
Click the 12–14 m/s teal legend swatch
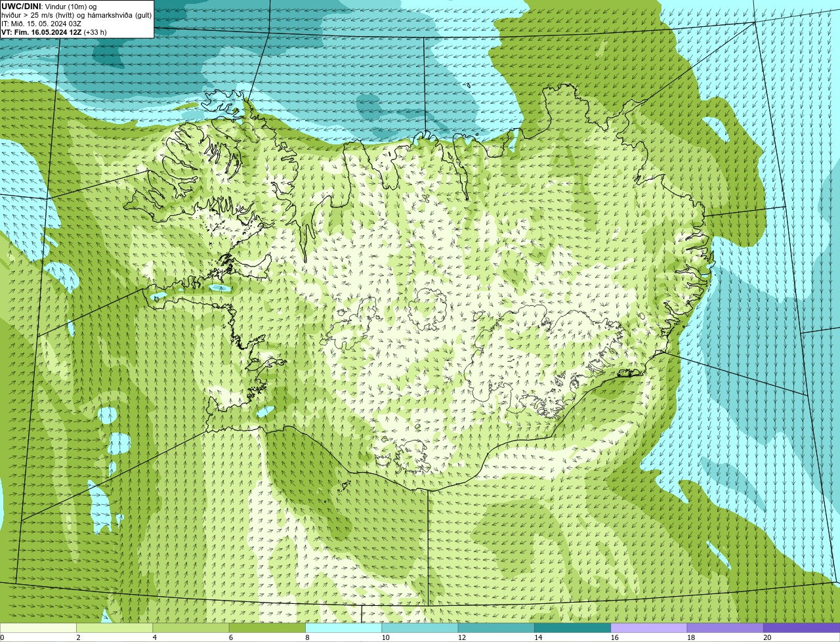496,628
